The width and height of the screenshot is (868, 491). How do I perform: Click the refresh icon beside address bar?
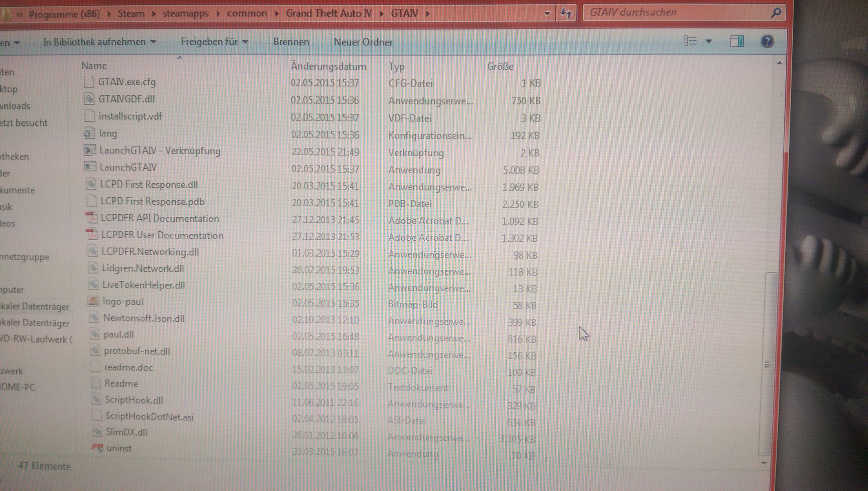coord(566,14)
